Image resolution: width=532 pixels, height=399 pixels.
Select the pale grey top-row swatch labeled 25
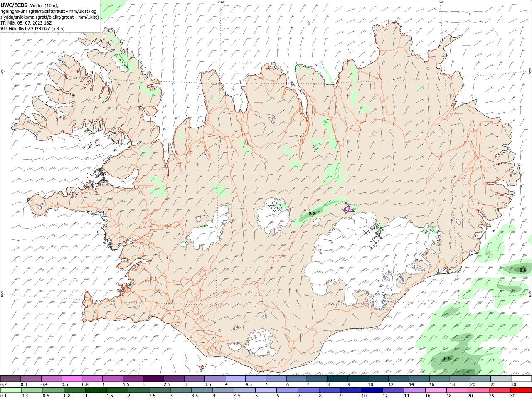(501, 378)
